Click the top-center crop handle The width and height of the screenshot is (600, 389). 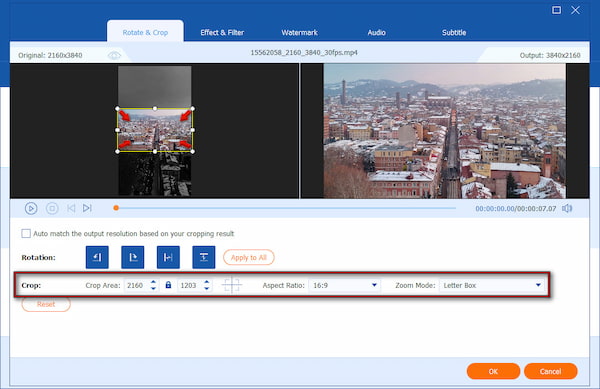(x=155, y=109)
